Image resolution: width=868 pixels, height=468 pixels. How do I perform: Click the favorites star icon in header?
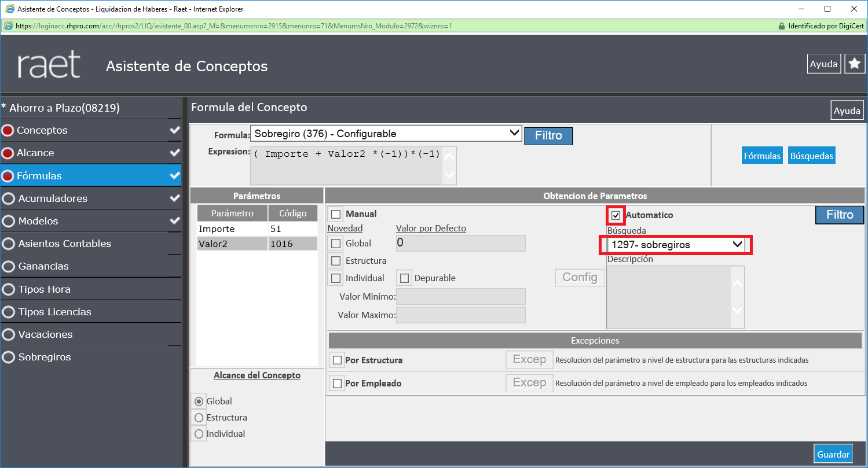pyautogui.click(x=855, y=64)
